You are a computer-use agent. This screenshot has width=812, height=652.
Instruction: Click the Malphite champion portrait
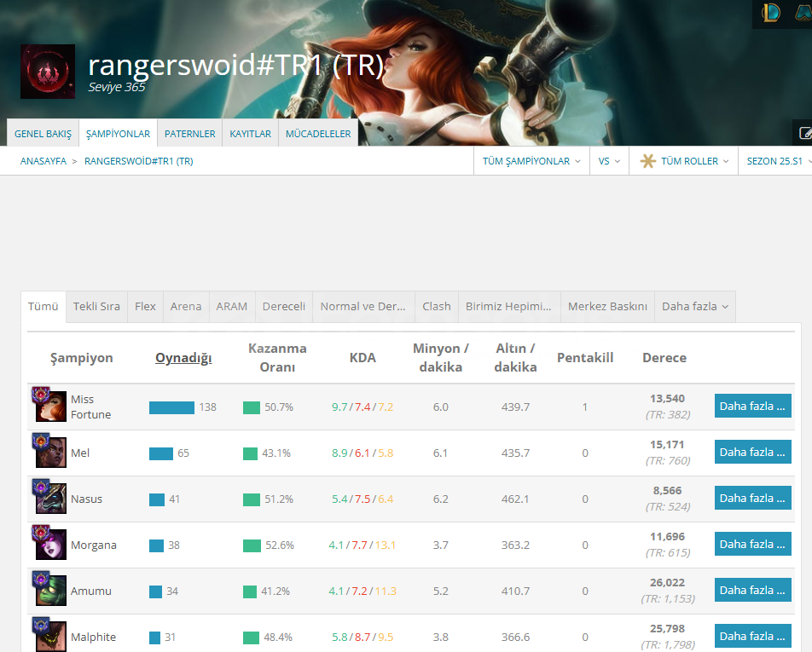(x=51, y=637)
